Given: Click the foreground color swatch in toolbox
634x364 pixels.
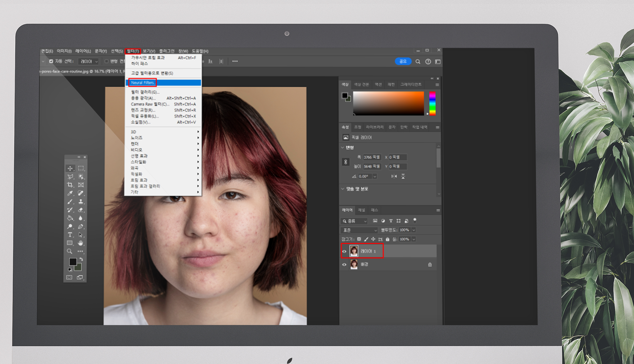Looking at the screenshot, I should coord(73,262).
